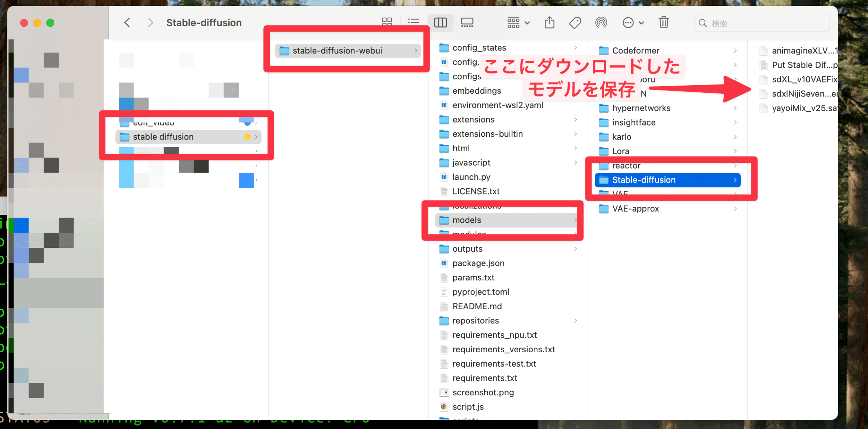Click the Tags icon
The image size is (868, 429).
tap(575, 22)
